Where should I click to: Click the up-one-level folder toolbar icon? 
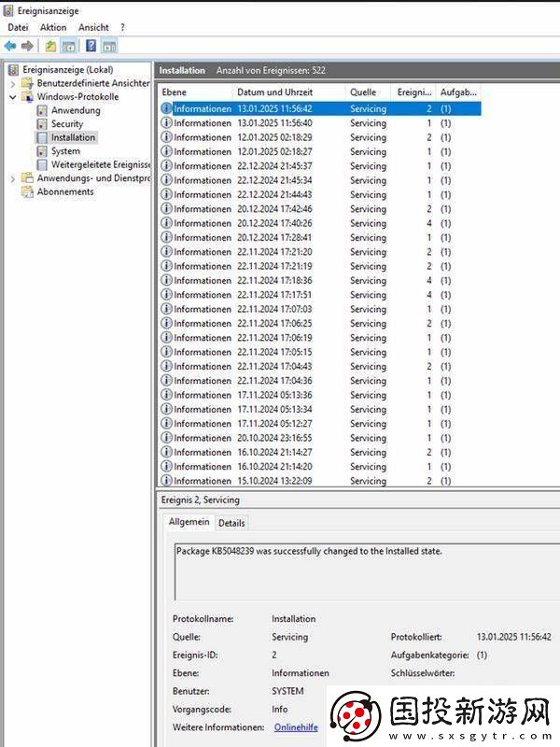[50, 46]
